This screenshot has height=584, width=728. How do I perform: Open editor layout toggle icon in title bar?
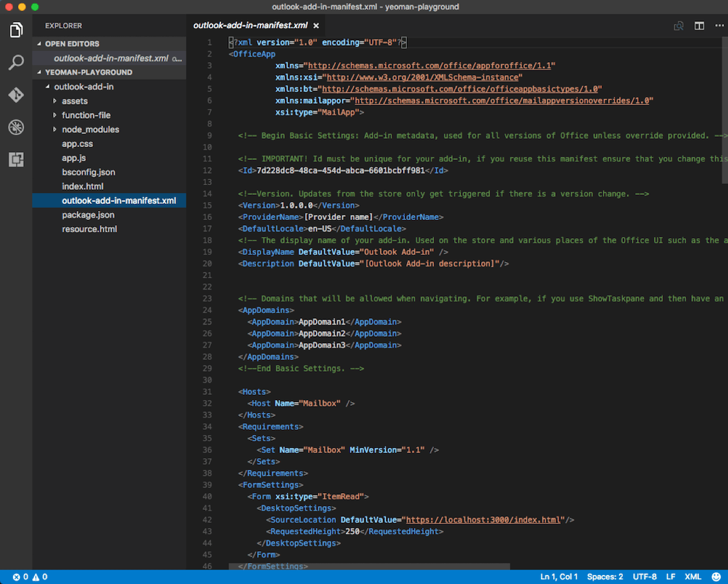pyautogui.click(x=700, y=25)
